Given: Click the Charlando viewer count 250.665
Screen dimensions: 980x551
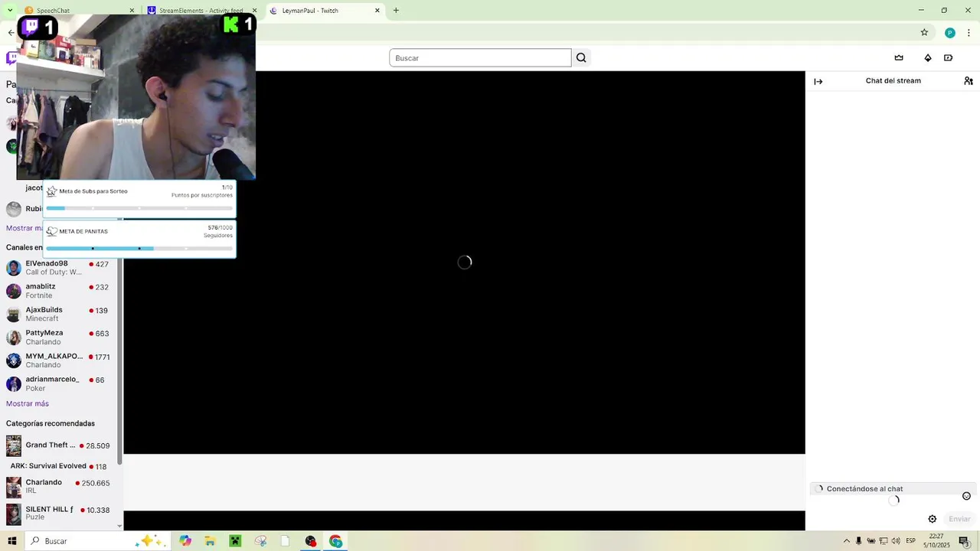Looking at the screenshot, I should click(96, 484).
